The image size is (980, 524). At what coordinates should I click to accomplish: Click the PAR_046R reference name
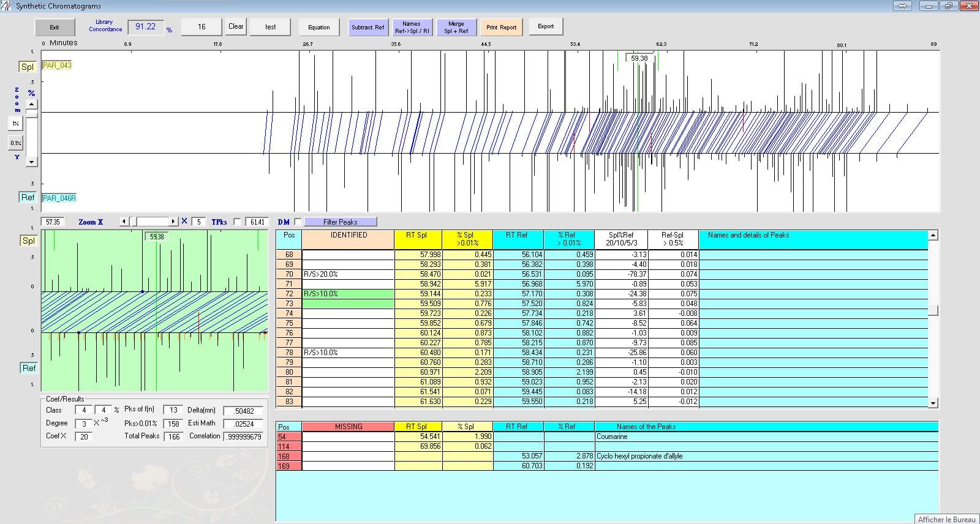(x=59, y=198)
